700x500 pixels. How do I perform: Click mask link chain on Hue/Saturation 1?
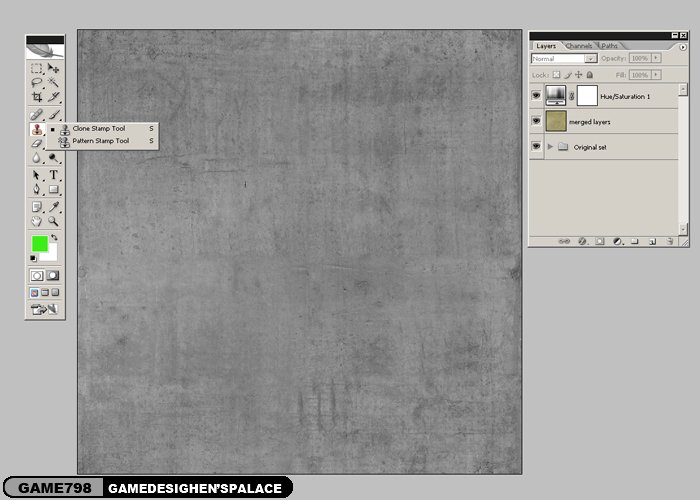tap(571, 96)
